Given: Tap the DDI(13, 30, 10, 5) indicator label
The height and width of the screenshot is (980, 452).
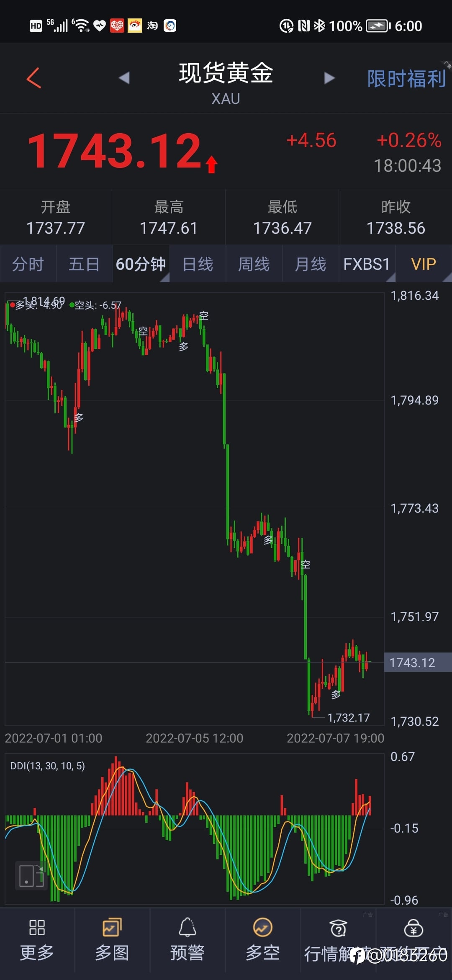Looking at the screenshot, I should click(x=47, y=766).
